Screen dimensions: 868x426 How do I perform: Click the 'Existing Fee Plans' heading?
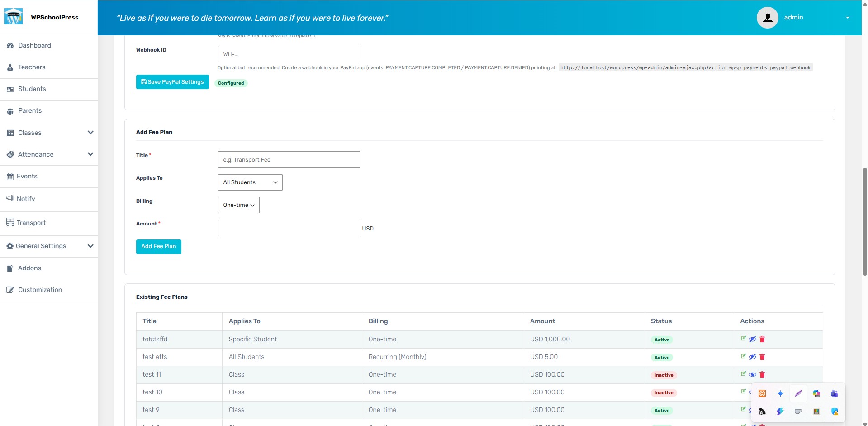162,297
